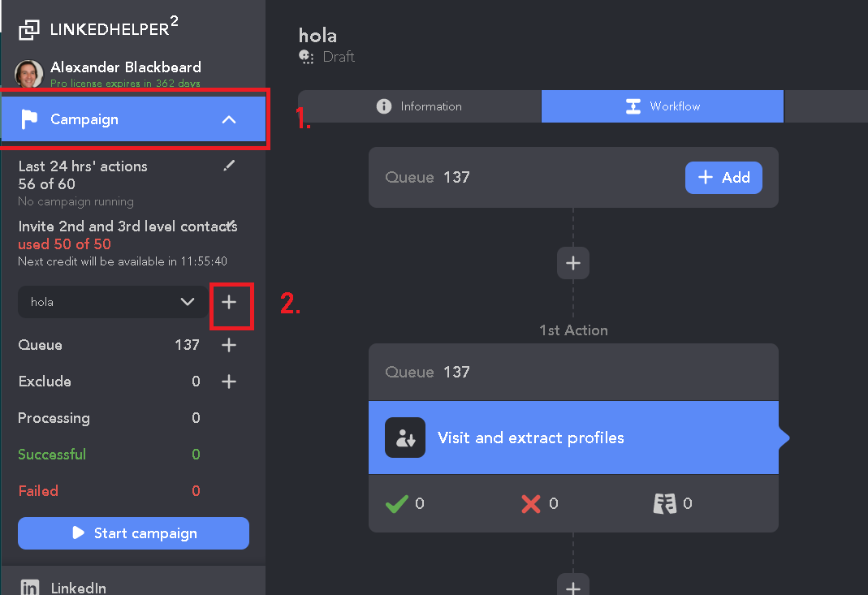Click the green successful checkmark counter
Image resolution: width=868 pixels, height=595 pixels.
[396, 503]
